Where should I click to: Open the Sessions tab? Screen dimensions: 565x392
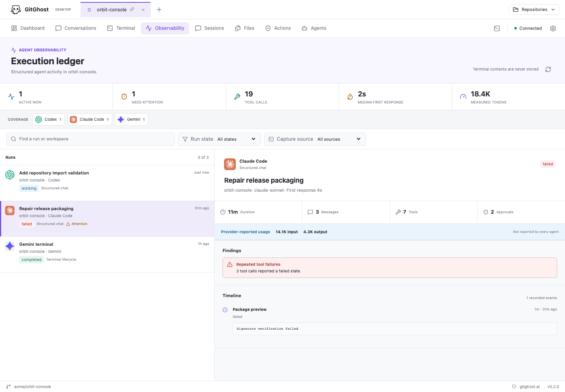tap(210, 28)
